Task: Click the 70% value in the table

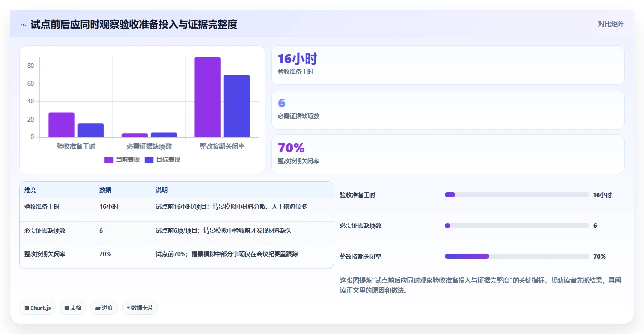Action: pyautogui.click(x=105, y=254)
